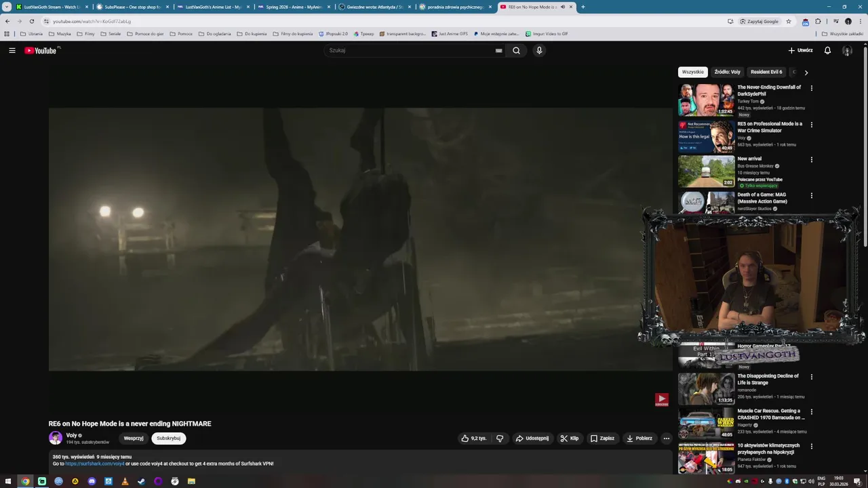Reload the current page
The image size is (868, 488).
click(31, 21)
